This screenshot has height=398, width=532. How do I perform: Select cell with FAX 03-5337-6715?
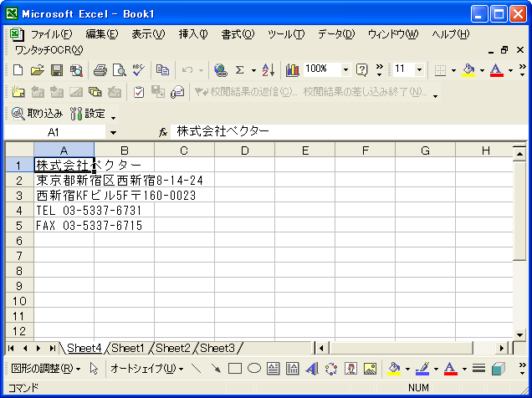pos(64,226)
